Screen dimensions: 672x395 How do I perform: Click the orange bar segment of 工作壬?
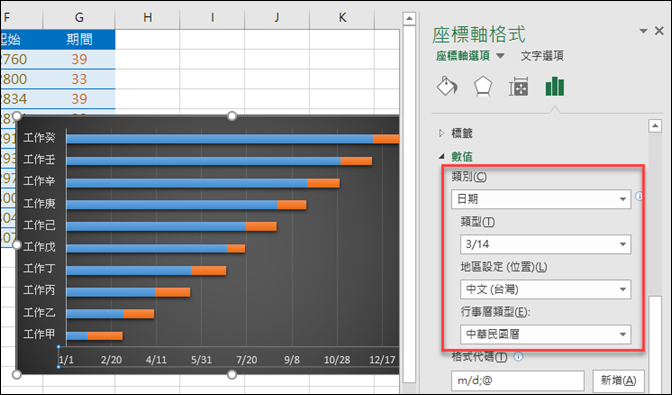pos(356,161)
